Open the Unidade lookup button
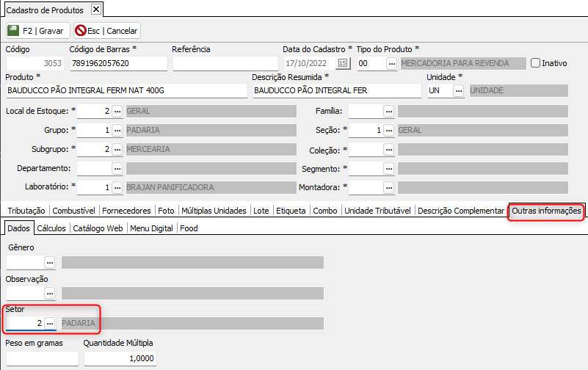This screenshot has height=370, width=588. 458,90
